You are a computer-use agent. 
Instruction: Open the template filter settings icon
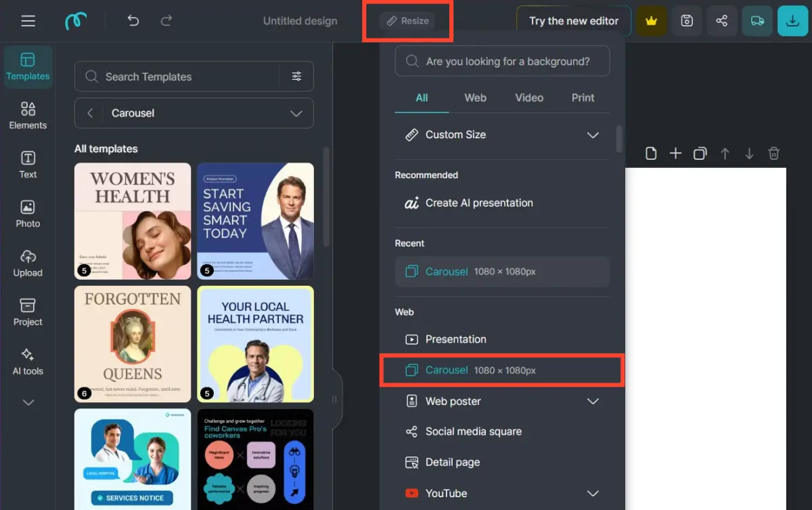[296, 77]
